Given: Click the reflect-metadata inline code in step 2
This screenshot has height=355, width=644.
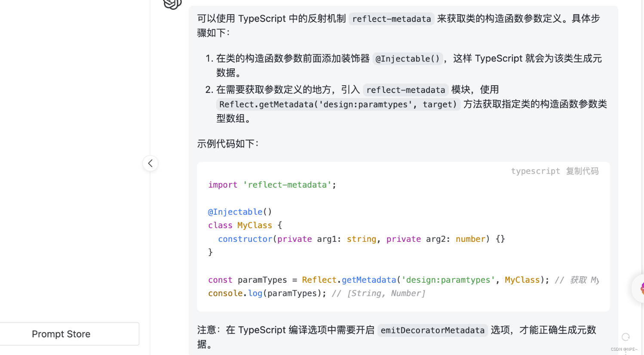Looking at the screenshot, I should (405, 90).
